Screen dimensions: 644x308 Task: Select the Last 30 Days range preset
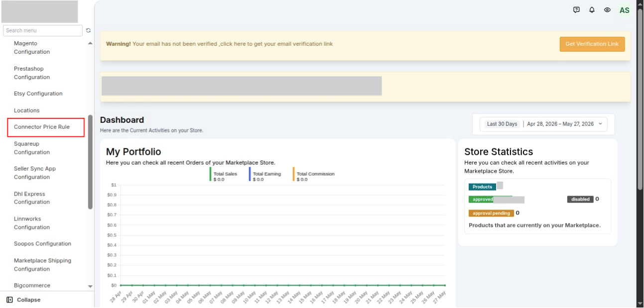502,124
